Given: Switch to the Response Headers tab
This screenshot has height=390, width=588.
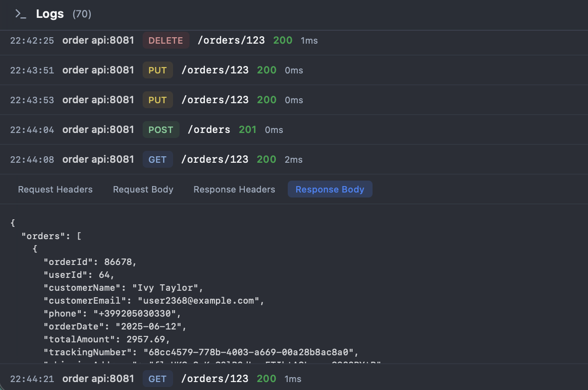Looking at the screenshot, I should (234, 189).
